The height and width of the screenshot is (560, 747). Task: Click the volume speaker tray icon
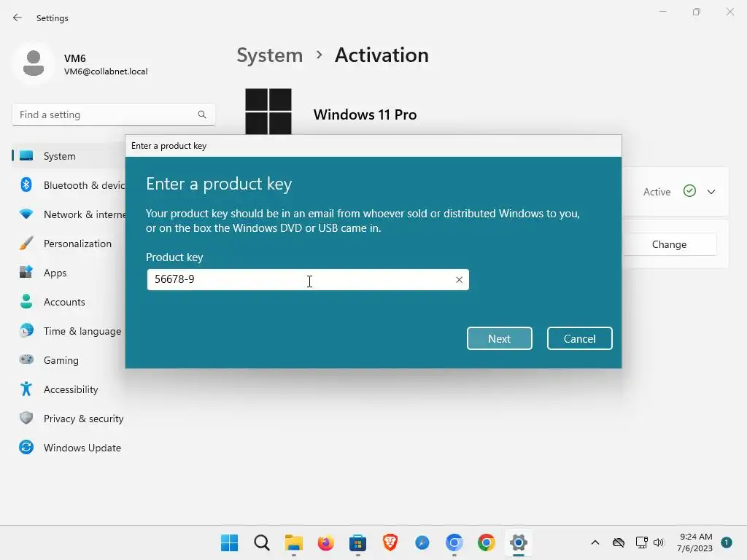[659, 542]
